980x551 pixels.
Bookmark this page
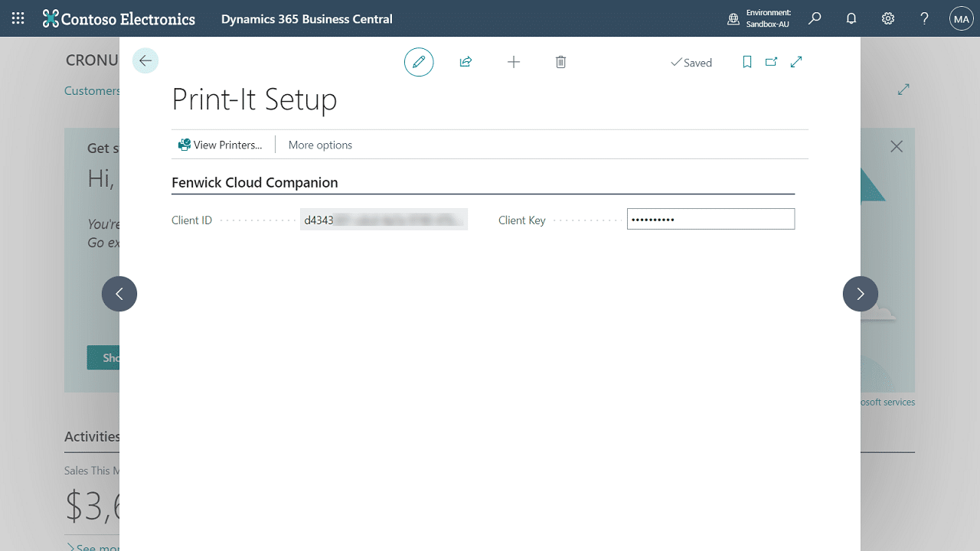747,62
